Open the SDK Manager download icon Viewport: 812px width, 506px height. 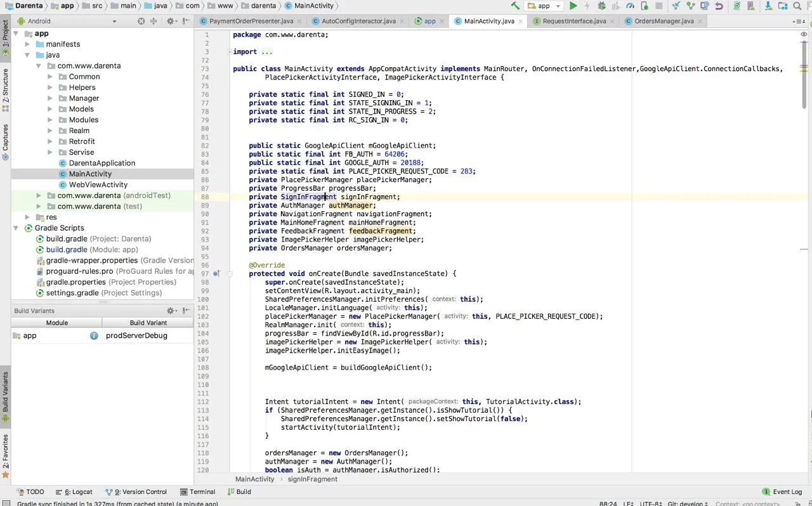pyautogui.click(x=768, y=6)
